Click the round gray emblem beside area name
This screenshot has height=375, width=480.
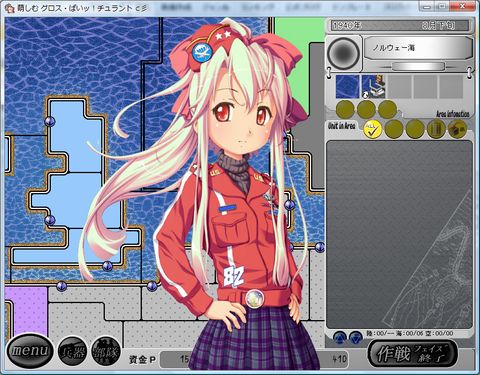tap(344, 53)
